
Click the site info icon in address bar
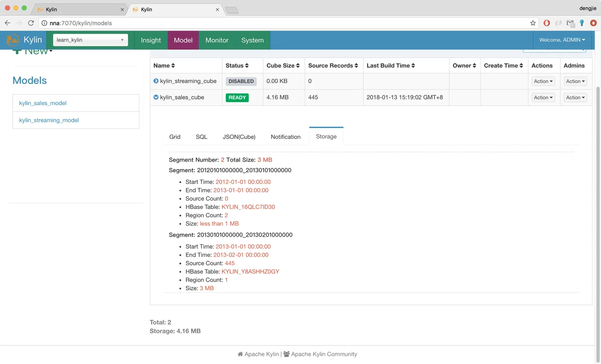point(44,23)
